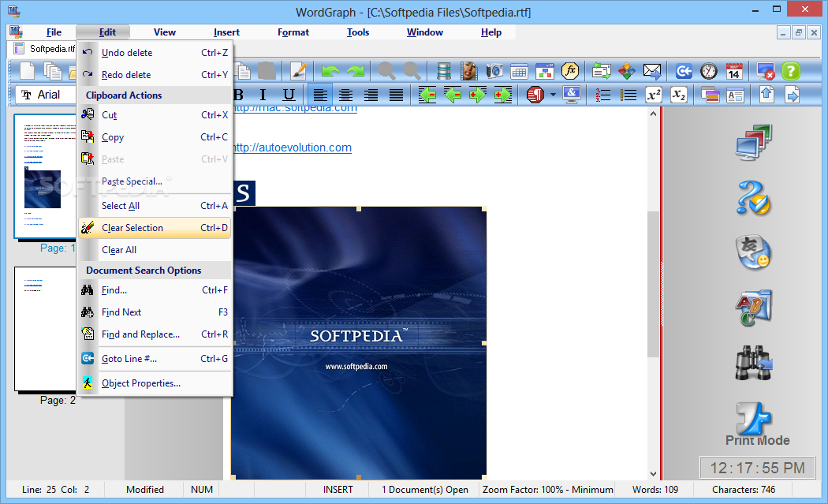Select justified text alignment

[396, 95]
